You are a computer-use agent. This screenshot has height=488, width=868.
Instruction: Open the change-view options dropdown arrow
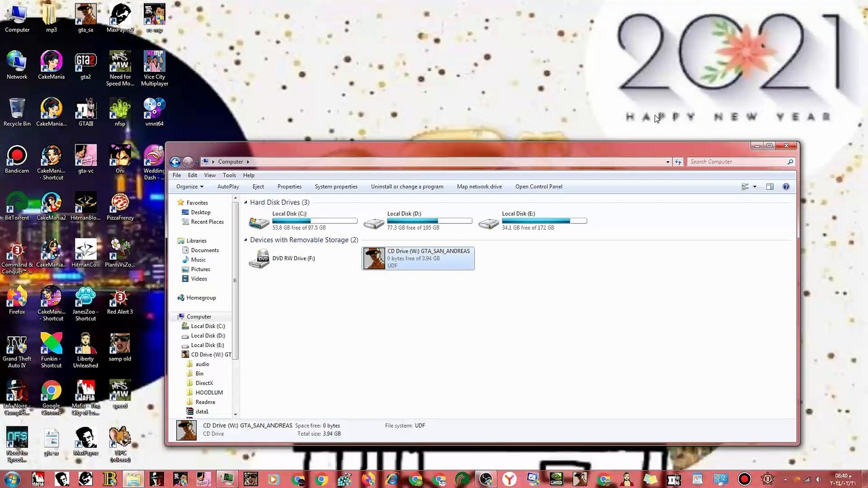coord(754,186)
